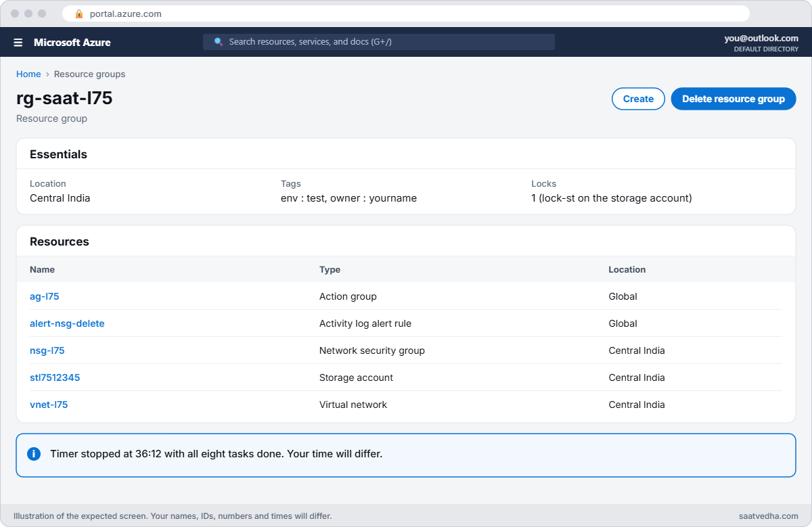Click the Location column header in Resources

tap(627, 269)
